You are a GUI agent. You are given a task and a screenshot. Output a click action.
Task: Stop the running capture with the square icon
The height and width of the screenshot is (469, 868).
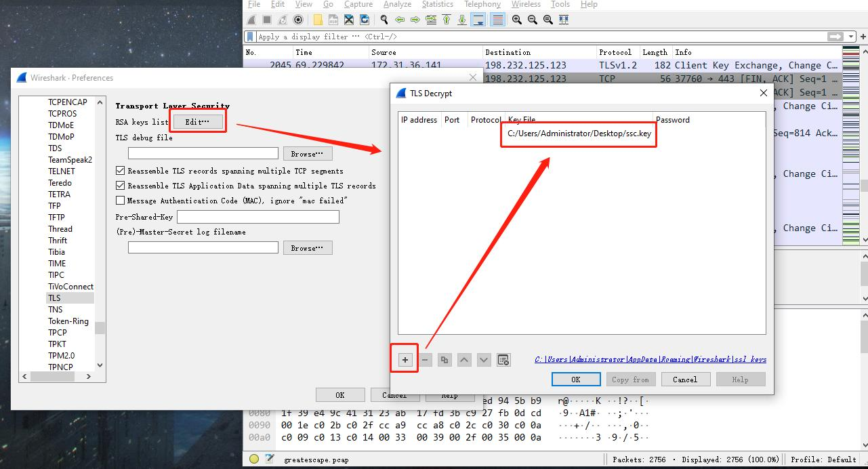point(267,20)
